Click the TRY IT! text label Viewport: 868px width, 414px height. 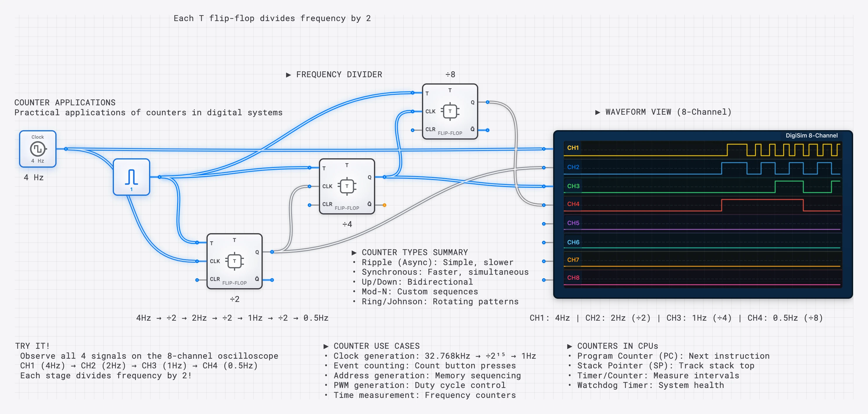[32, 346]
